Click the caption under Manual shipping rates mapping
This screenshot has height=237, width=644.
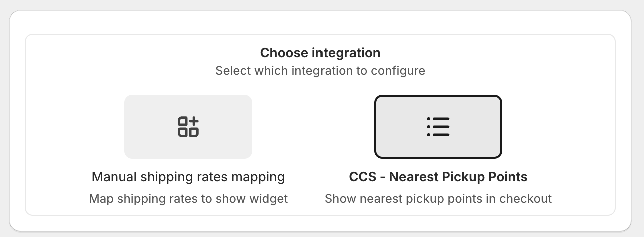pyautogui.click(x=188, y=199)
